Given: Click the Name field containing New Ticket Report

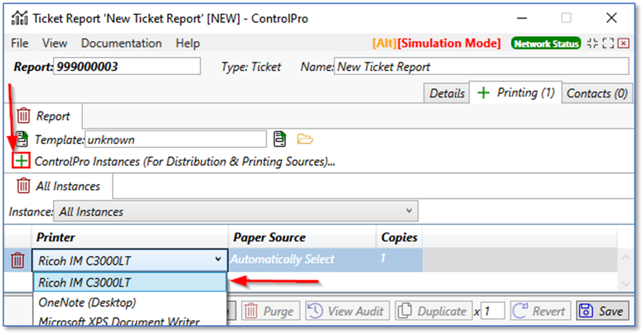Looking at the screenshot, I should 481,66.
